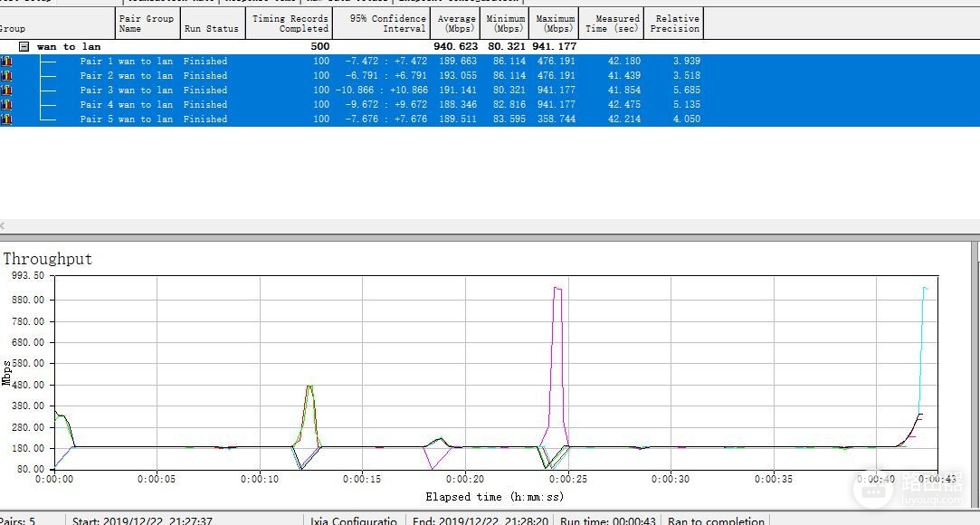Screen dimensions: 980x525
Task: Click the magenta peak in Throughput graph
Action: click(x=557, y=289)
